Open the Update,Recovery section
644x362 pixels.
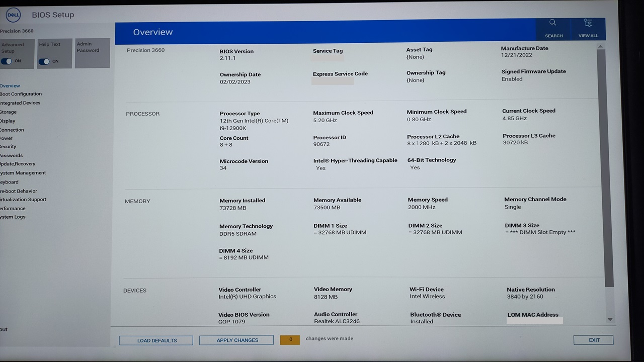pyautogui.click(x=17, y=164)
